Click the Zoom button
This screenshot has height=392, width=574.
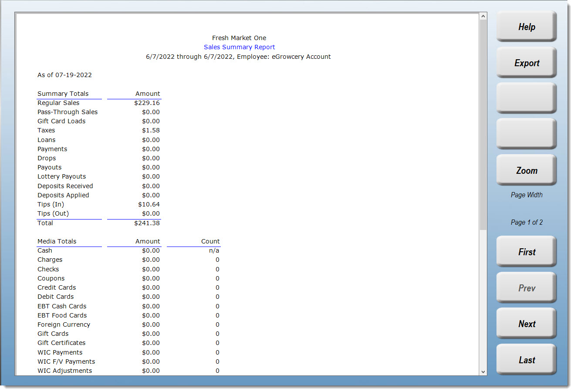[527, 170]
